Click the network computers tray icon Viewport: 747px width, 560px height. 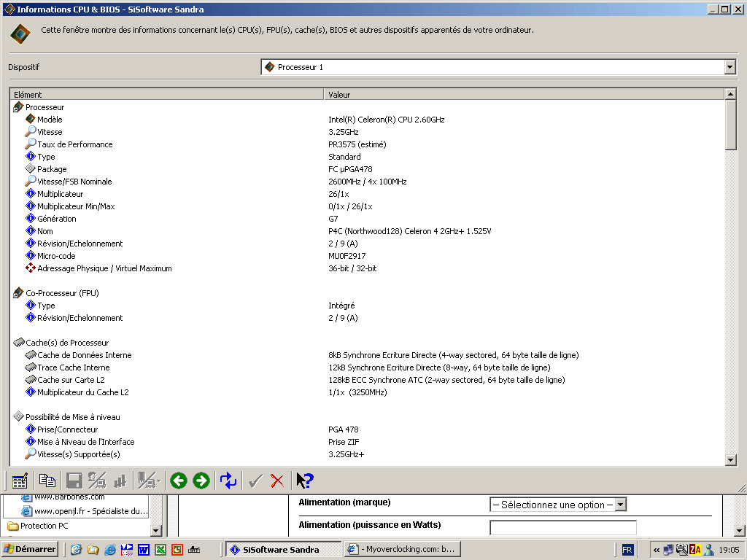tap(669, 550)
